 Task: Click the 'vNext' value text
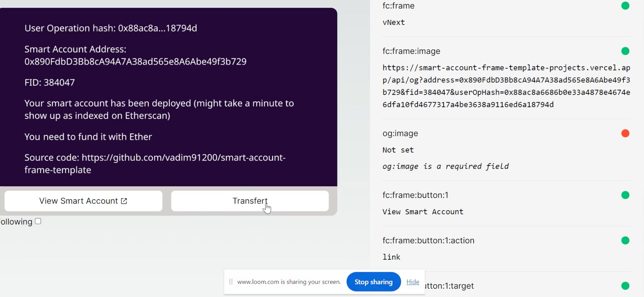pos(394,22)
